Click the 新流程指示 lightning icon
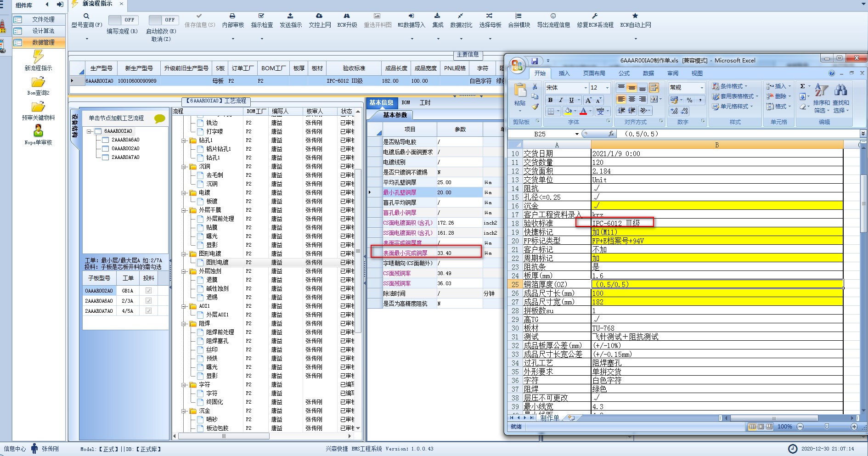868x456 pixels. tap(38, 56)
